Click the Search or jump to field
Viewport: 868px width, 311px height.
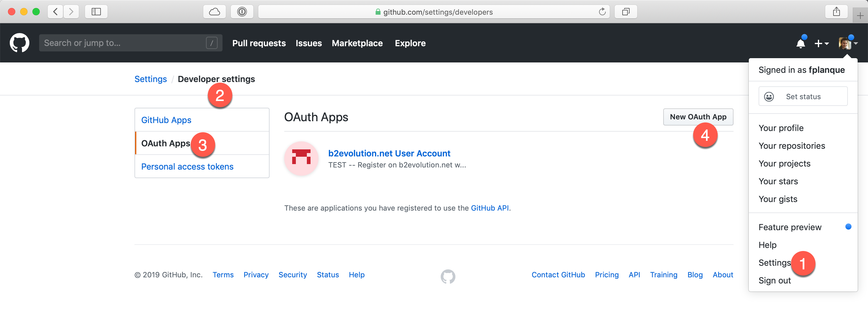pyautogui.click(x=128, y=43)
